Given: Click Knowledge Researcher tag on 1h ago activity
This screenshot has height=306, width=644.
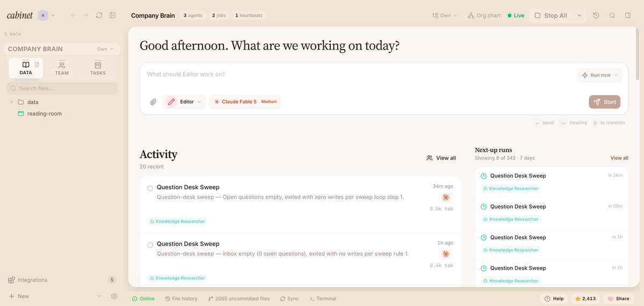Looking at the screenshot, I should click(x=177, y=278).
